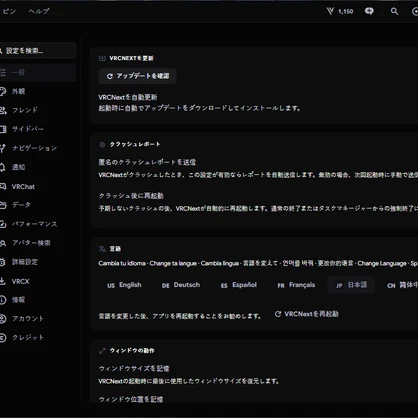Screen dimensions: 418x418
Task: Open the VRChat settings category
Action: 17,187
